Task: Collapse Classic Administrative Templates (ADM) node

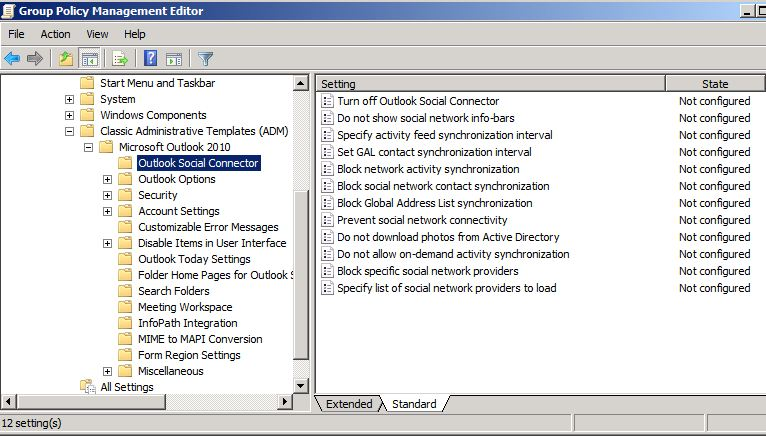Action: pyautogui.click(x=69, y=131)
